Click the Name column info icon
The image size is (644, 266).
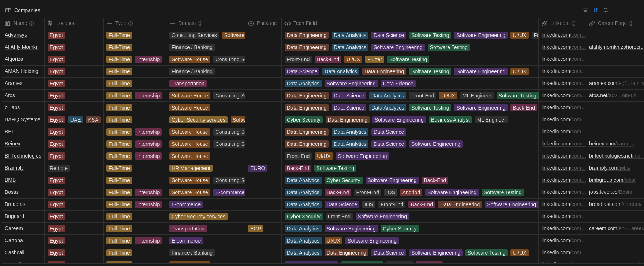pyautogui.click(x=31, y=23)
